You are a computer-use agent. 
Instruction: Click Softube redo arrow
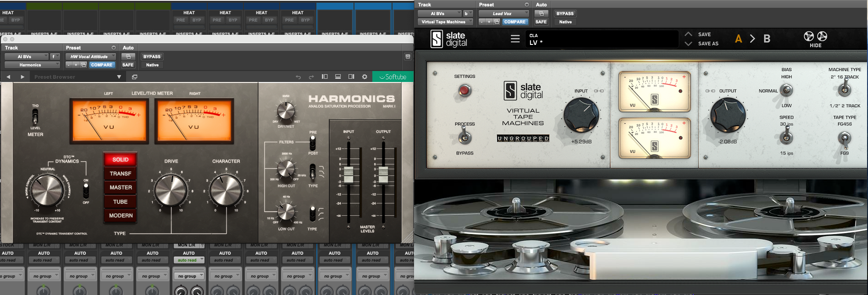311,77
